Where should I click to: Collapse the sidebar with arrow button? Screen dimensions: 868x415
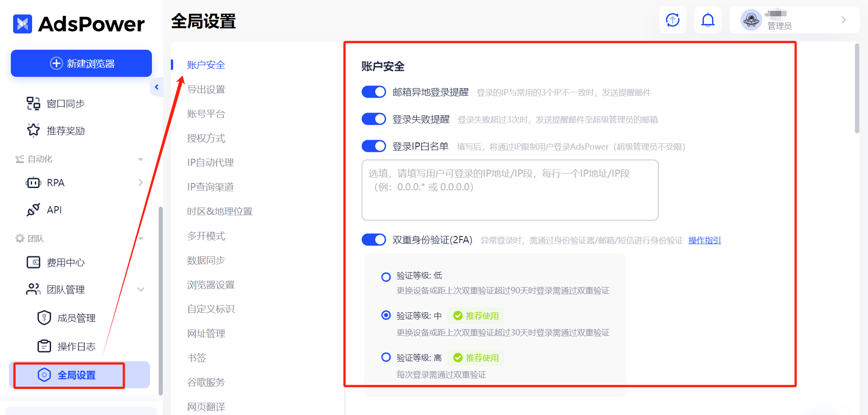pyautogui.click(x=156, y=87)
